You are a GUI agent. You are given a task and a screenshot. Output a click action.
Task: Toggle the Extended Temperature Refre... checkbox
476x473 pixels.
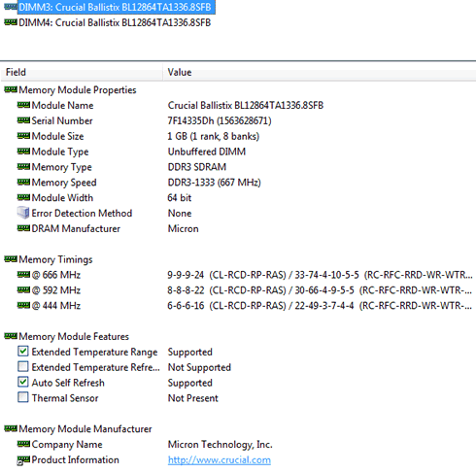pos(23,366)
